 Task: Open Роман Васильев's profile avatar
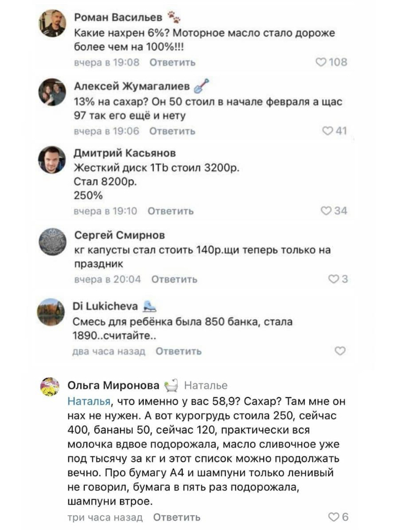[x=53, y=24]
